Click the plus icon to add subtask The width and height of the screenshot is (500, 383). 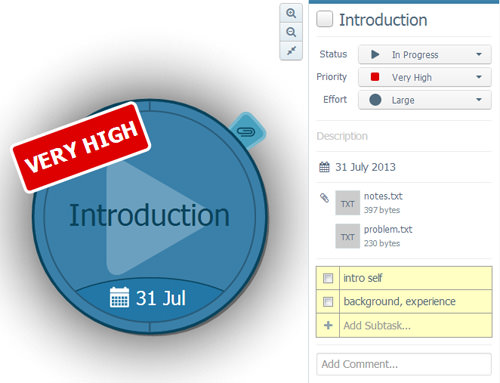coord(328,325)
